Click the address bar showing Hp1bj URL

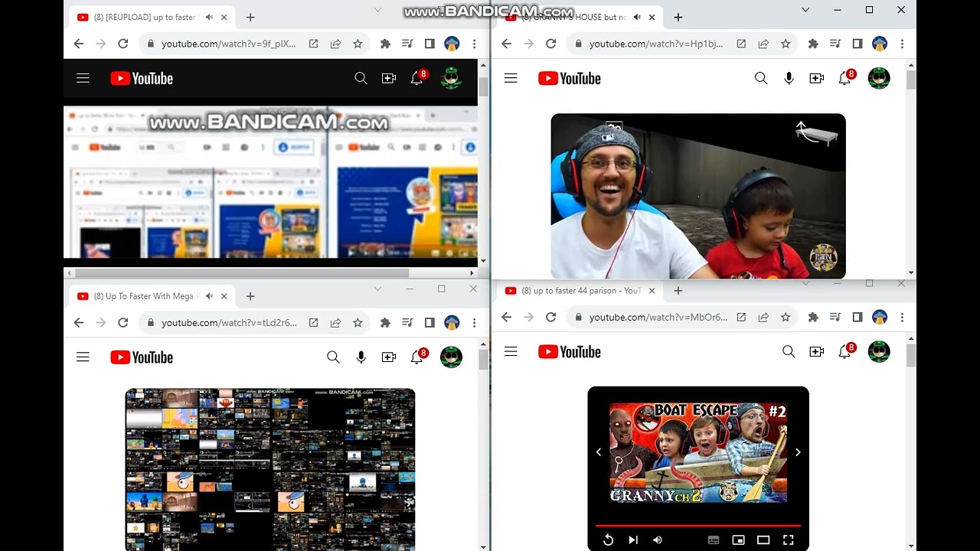pyautogui.click(x=655, y=44)
